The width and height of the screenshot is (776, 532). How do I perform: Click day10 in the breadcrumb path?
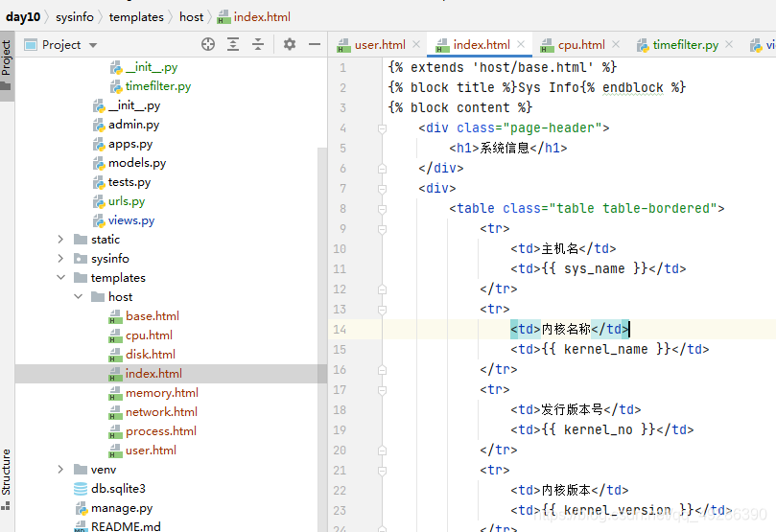[x=23, y=17]
